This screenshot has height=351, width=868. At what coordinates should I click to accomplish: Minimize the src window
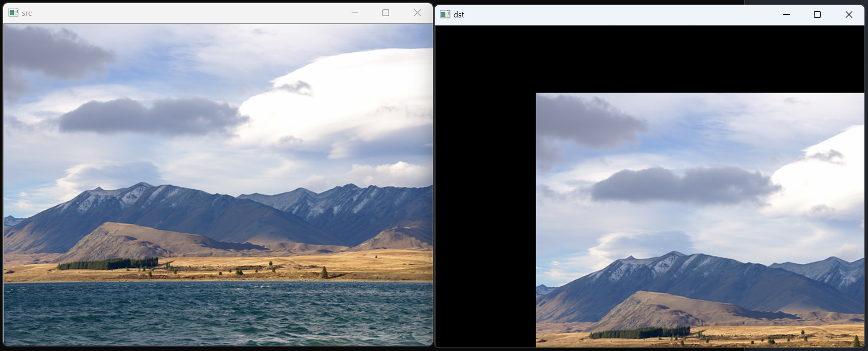(x=355, y=13)
